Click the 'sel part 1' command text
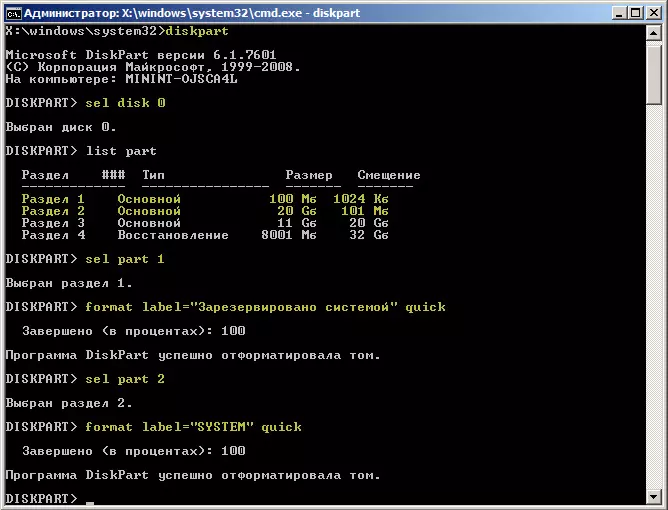The image size is (668, 510). coord(125,259)
